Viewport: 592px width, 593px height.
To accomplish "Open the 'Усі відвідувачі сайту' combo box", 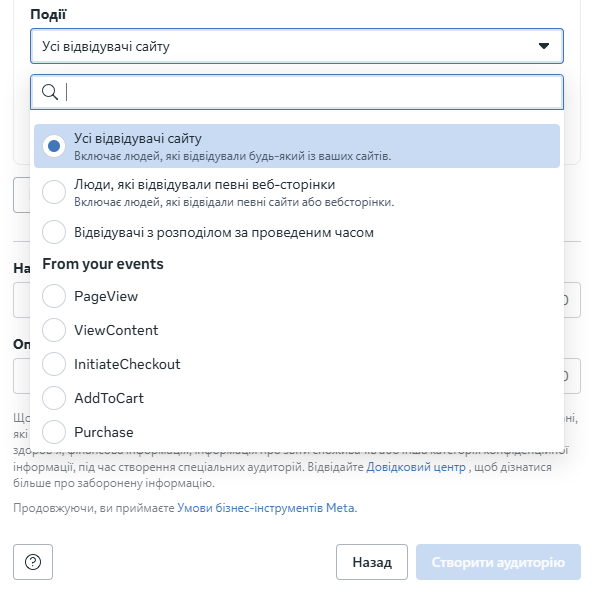I will tap(297, 46).
